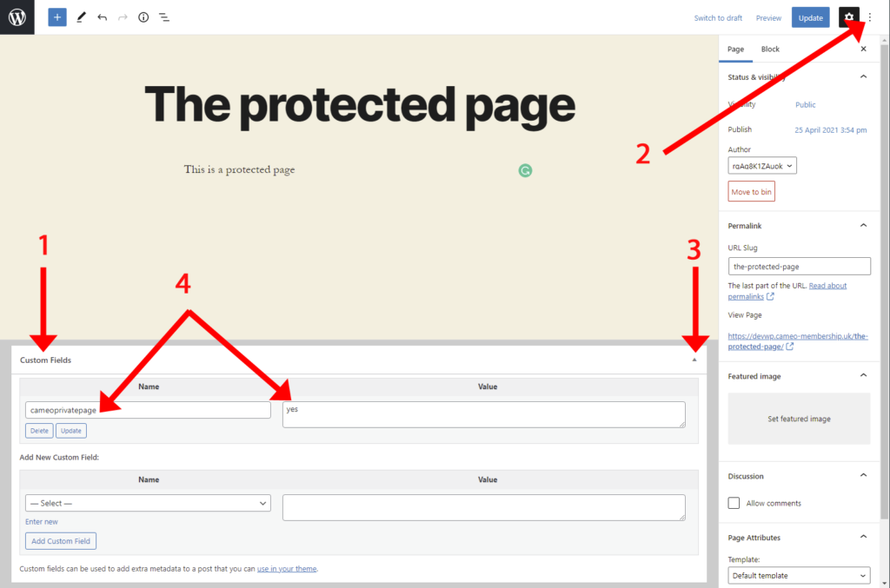This screenshot has height=588, width=890.
Task: Click Add Custom Field button
Action: 61,541
